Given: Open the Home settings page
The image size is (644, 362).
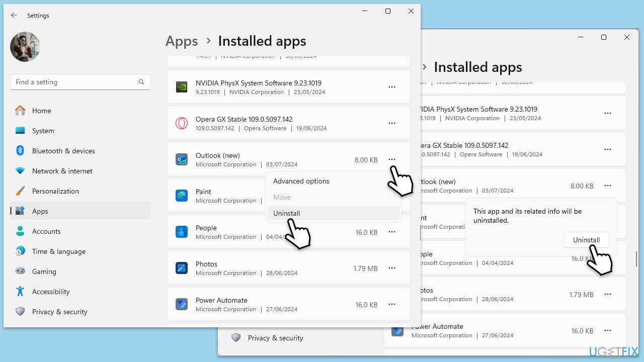Looking at the screenshot, I should tap(80, 111).
